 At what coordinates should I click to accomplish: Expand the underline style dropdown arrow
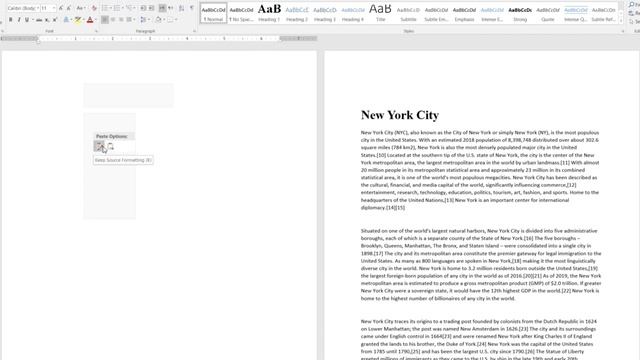click(x=33, y=20)
